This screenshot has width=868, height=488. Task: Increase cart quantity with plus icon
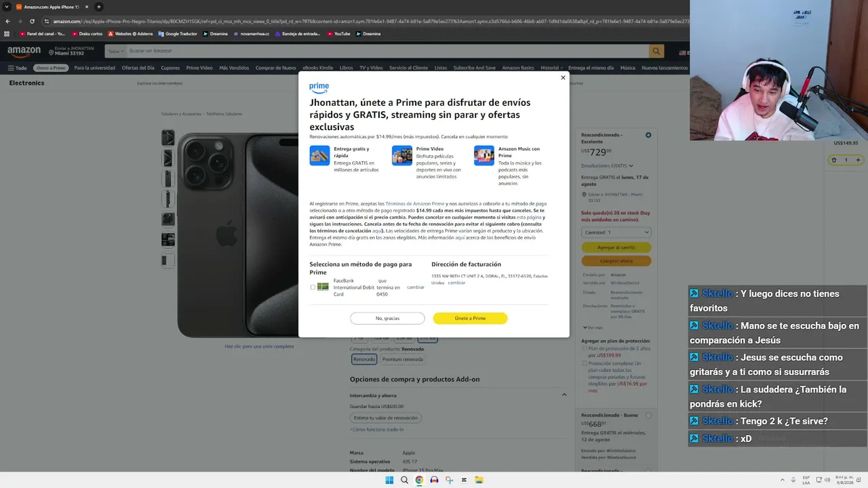[858, 160]
